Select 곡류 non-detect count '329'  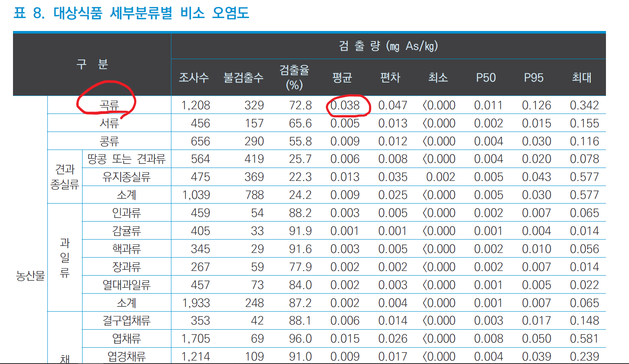[x=254, y=106]
